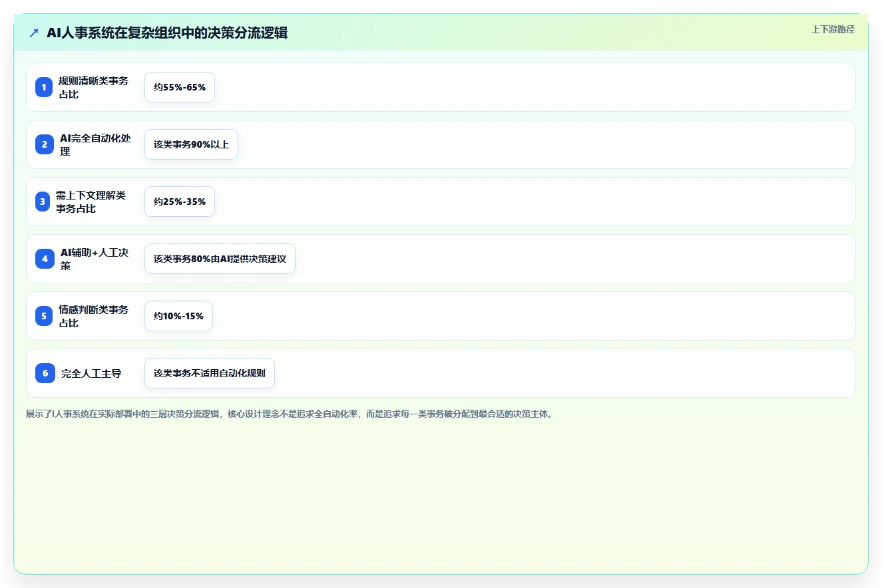Viewport: 882px width, 588px height.
Task: Click the 该类事务80%由AI提供决策建议 chip
Action: (x=220, y=259)
